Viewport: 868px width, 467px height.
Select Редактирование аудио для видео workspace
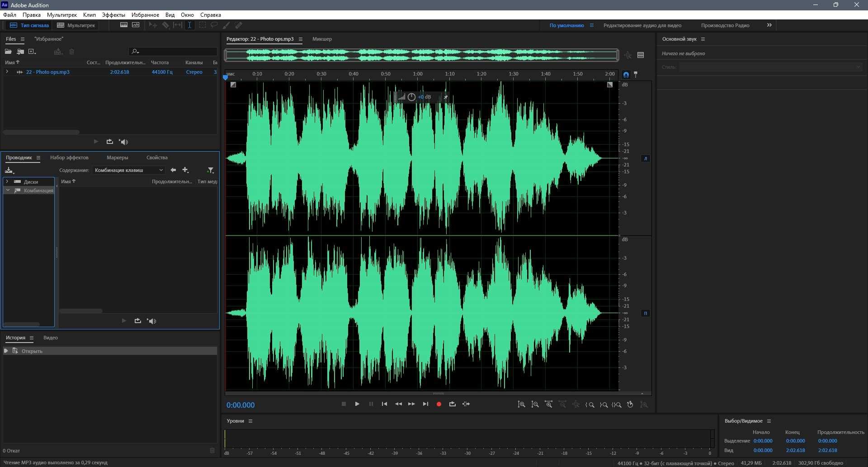[642, 25]
